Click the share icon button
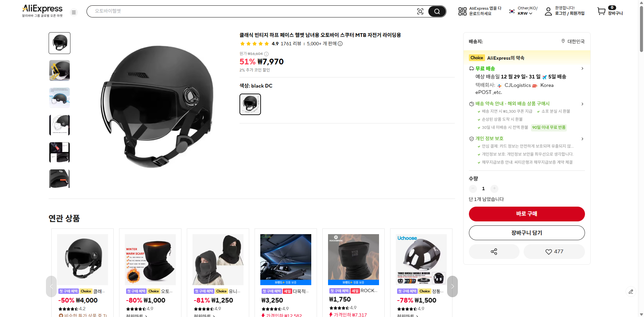Image resolution: width=644 pixels, height=317 pixels. 494,252
